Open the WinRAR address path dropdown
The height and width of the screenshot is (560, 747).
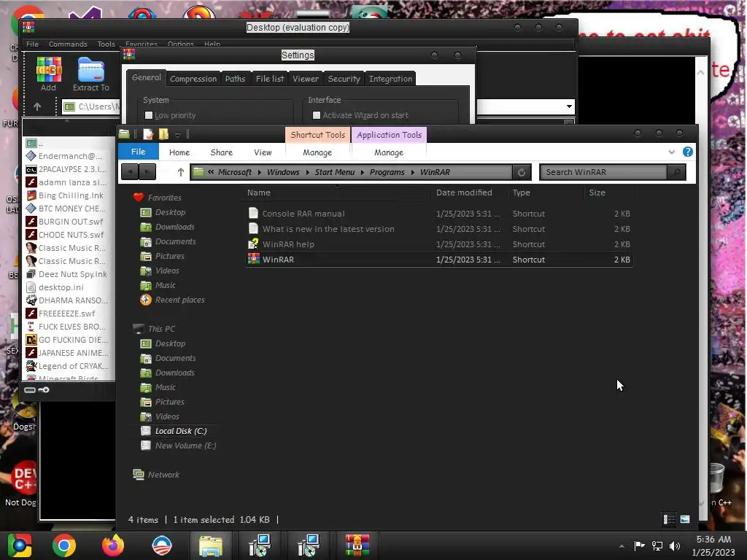(569, 106)
